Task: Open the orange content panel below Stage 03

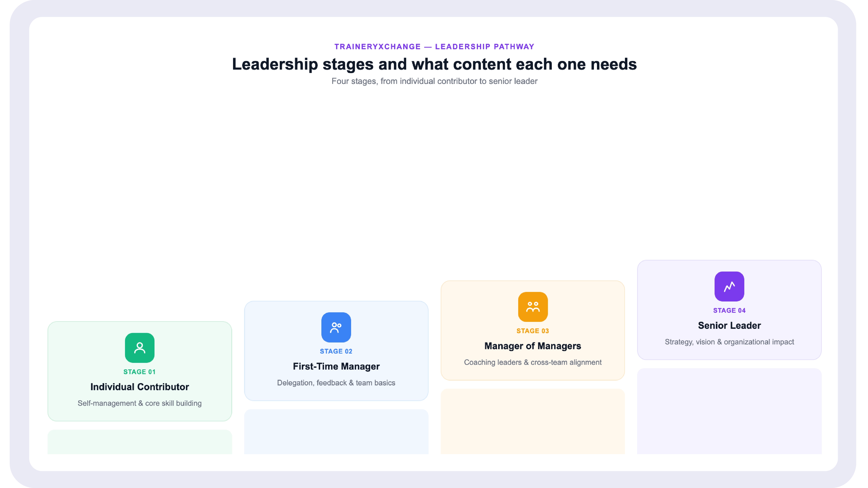Action: click(x=533, y=421)
